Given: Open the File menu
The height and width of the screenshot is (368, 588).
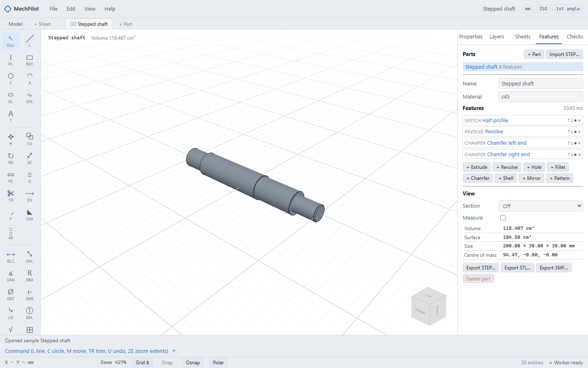Looking at the screenshot, I should [x=53, y=9].
